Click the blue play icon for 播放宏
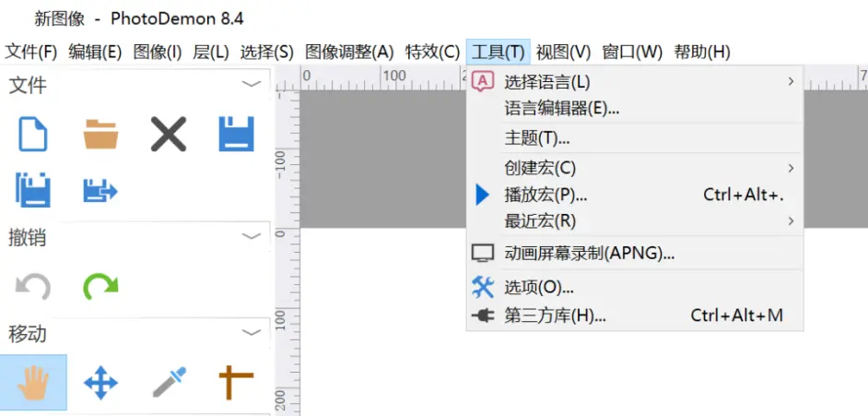 (482, 195)
